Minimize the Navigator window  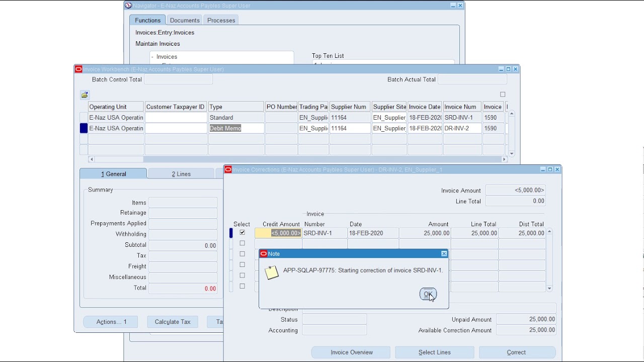point(453,6)
